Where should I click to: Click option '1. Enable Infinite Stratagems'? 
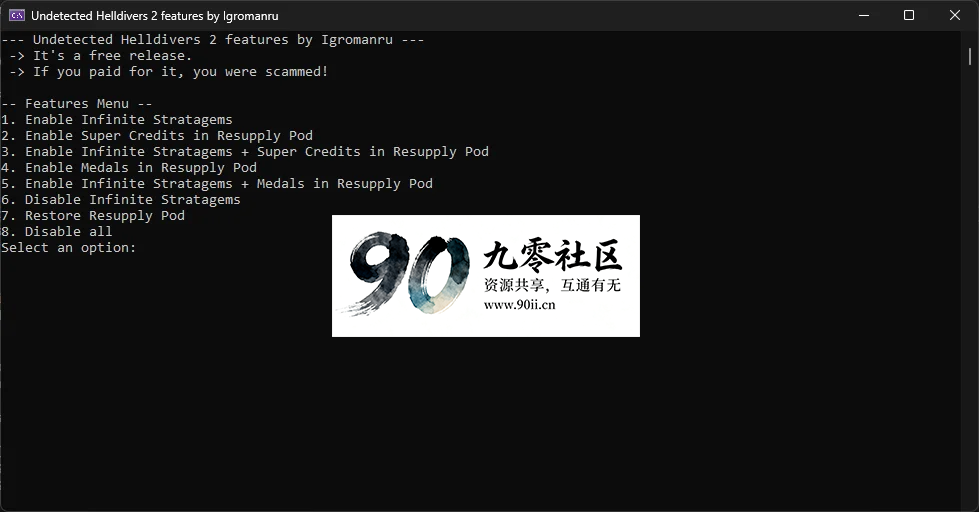(117, 120)
